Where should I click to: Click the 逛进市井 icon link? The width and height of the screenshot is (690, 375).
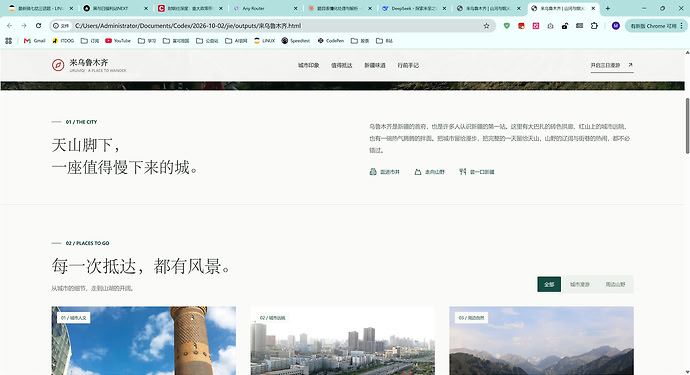[385, 172]
